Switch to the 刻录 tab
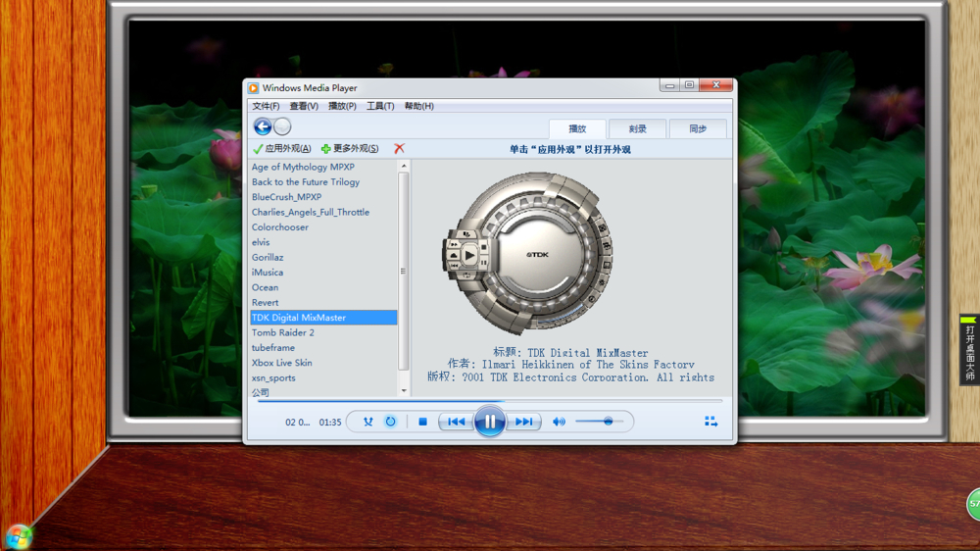Viewport: 980px width, 551px height. 637,128
